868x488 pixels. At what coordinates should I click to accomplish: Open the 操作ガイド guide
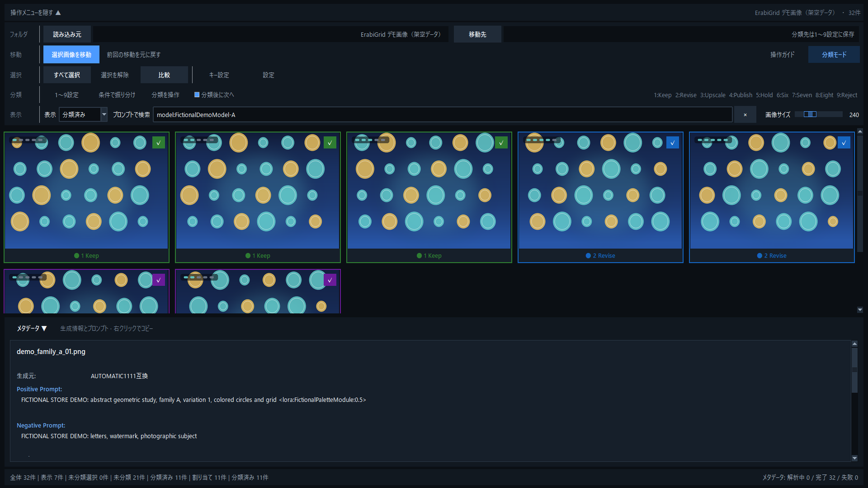(x=782, y=55)
